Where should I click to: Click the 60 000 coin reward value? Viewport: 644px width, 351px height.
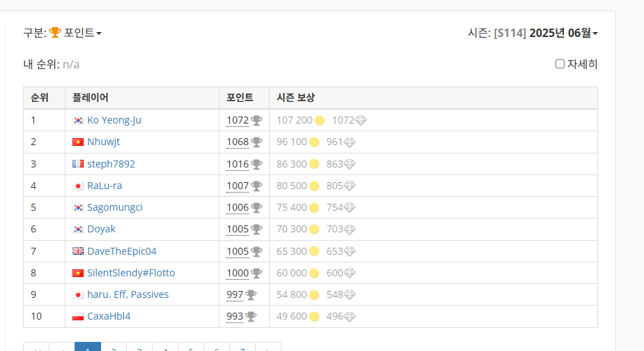tap(291, 273)
